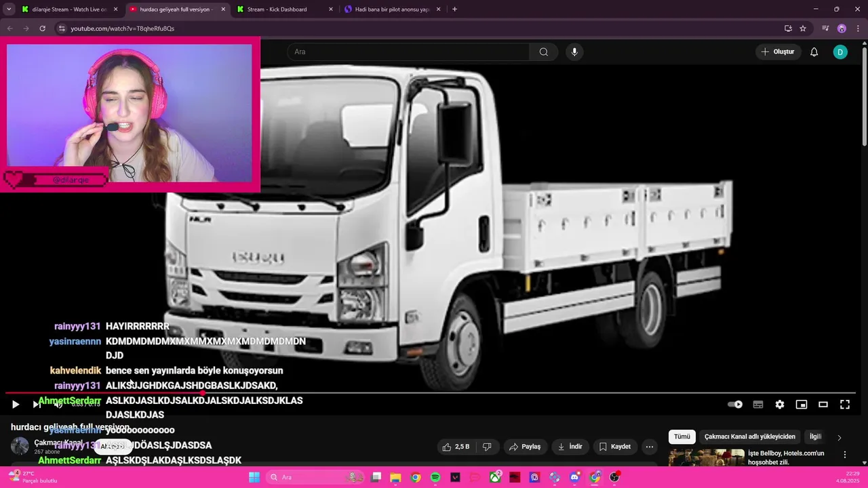The width and height of the screenshot is (868, 488).
Task: Open the İşte Bellboy, Hotels.com'un video title
Action: click(786, 457)
